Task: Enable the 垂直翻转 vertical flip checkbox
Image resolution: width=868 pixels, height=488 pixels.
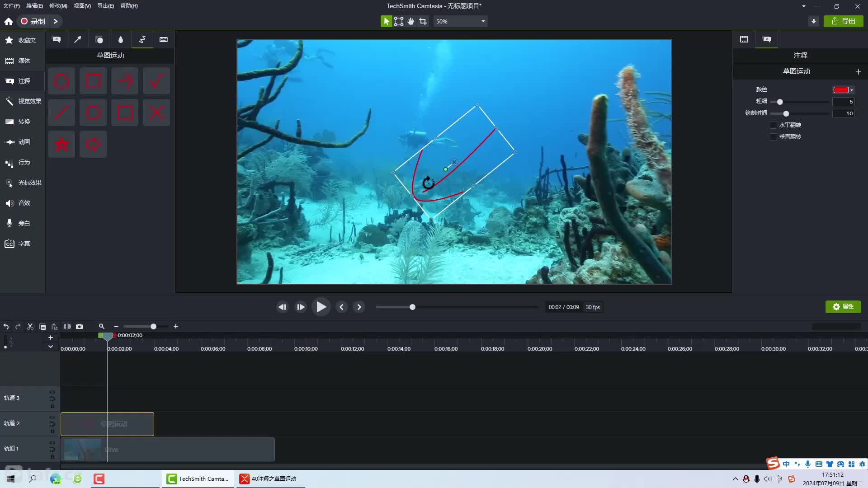Action: [x=774, y=137]
